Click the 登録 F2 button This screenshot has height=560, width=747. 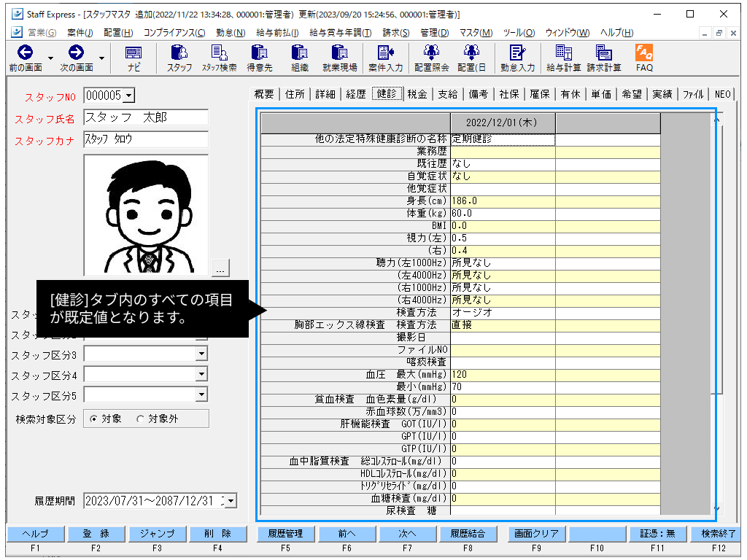click(96, 534)
